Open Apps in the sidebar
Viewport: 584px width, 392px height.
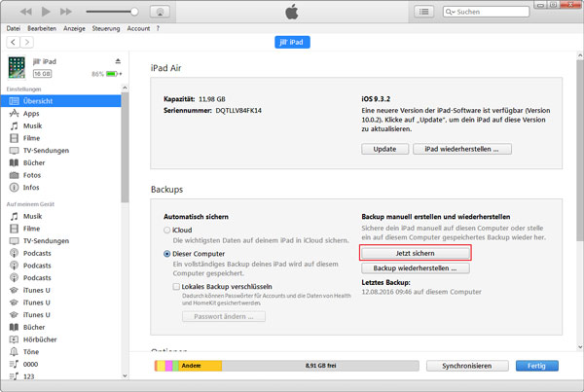(x=31, y=114)
